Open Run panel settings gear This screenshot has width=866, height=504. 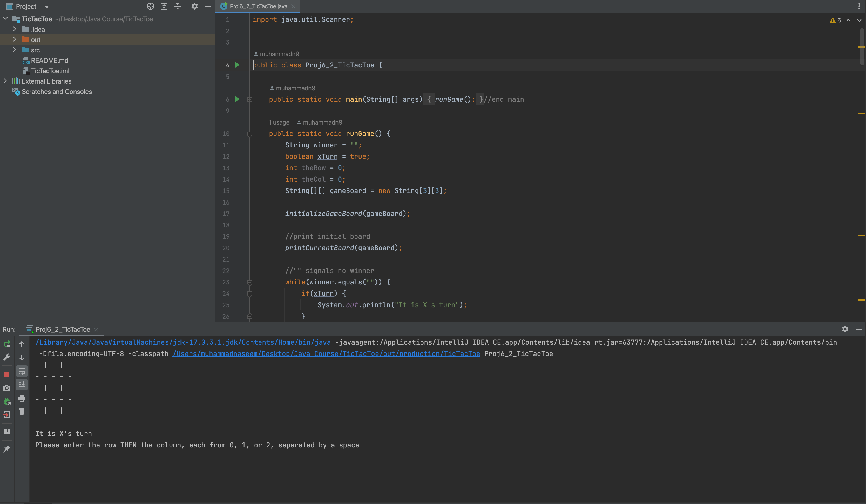click(845, 329)
